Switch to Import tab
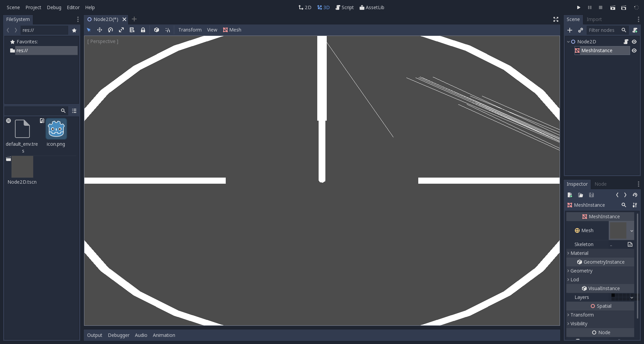The image size is (644, 344). point(594,19)
